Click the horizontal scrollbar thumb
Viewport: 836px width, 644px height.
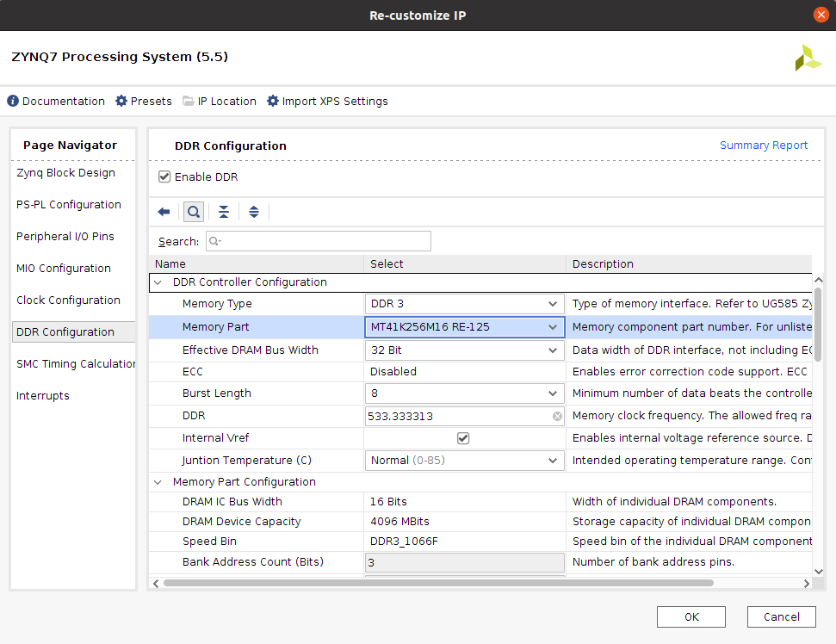[438, 583]
